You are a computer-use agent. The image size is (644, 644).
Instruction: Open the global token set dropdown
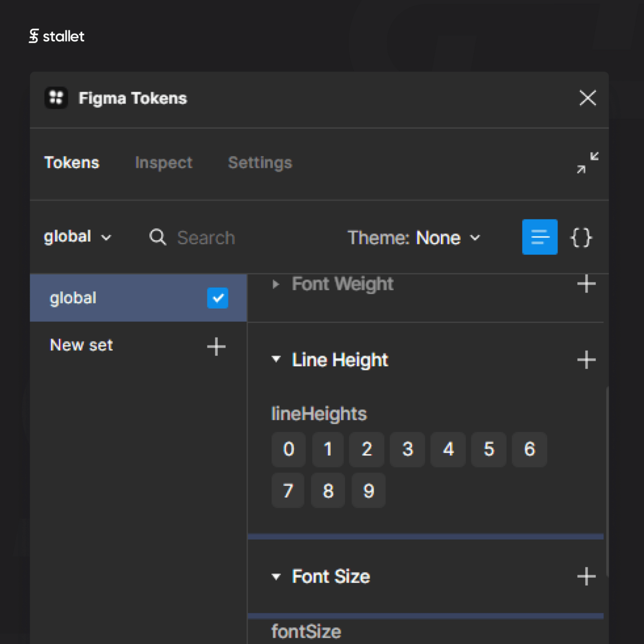78,237
